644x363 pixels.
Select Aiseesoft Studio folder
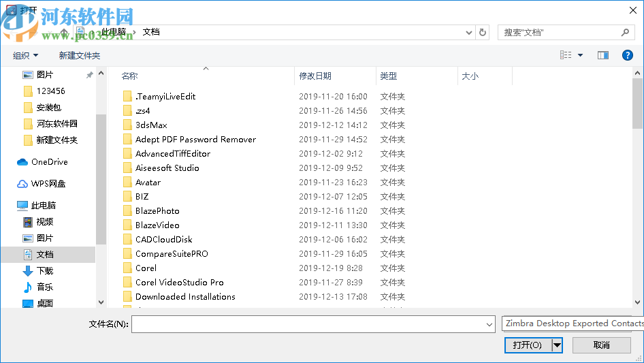pyautogui.click(x=161, y=168)
